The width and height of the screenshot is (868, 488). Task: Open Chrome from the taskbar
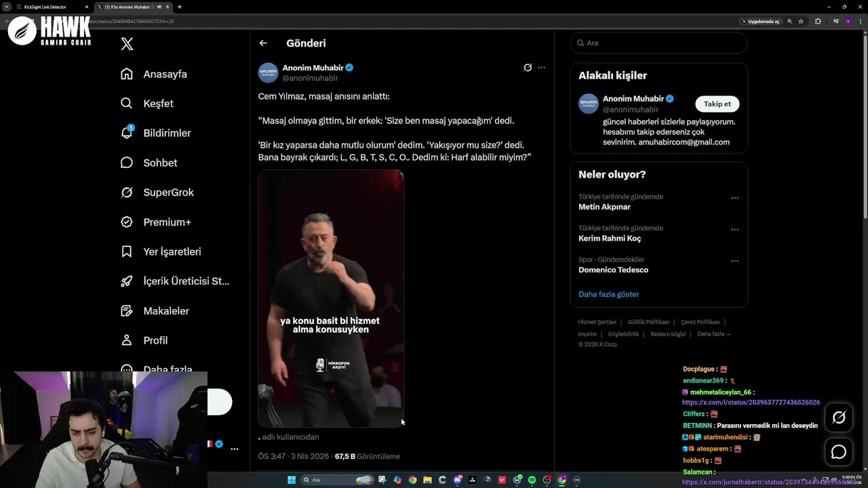tap(412, 480)
